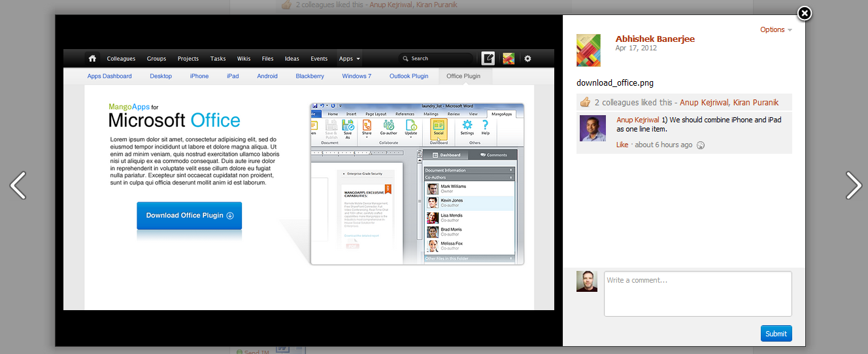Open the Options dropdown
This screenshot has height=354, width=868.
(776, 29)
